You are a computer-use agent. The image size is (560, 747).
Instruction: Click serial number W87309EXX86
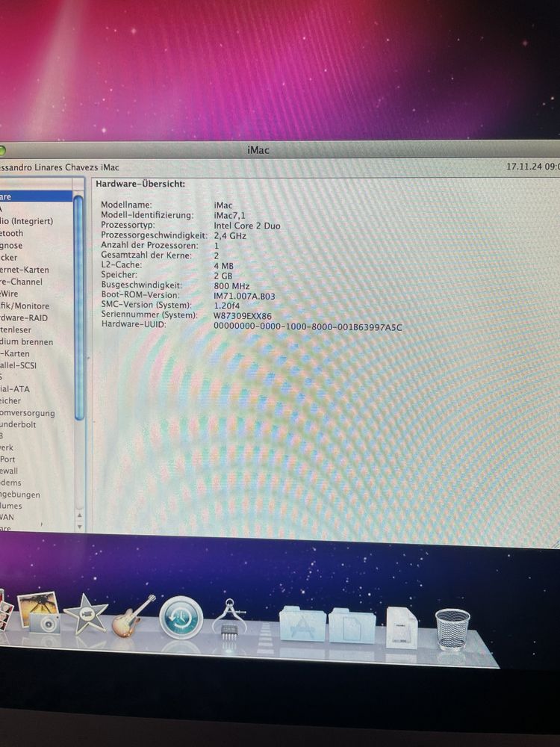coord(243,316)
